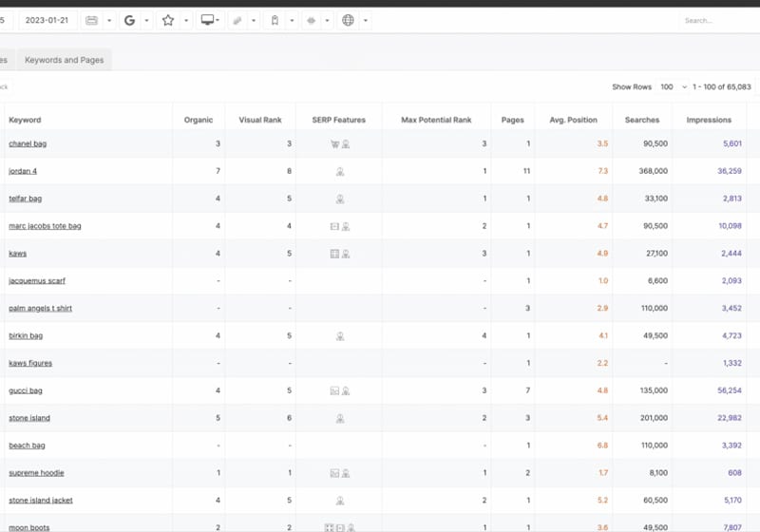The height and width of the screenshot is (532, 760).
Task: Click the 201,000 searches value
Action: coord(654,418)
